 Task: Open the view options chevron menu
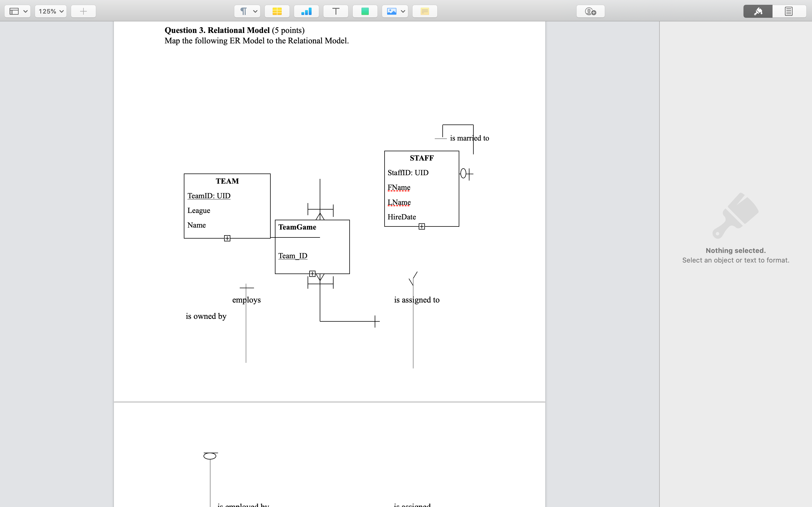tap(25, 11)
